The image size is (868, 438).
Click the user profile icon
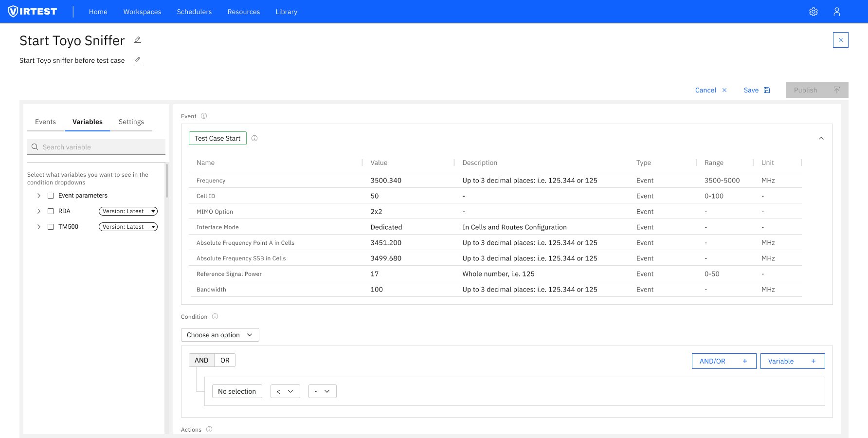[x=837, y=12]
